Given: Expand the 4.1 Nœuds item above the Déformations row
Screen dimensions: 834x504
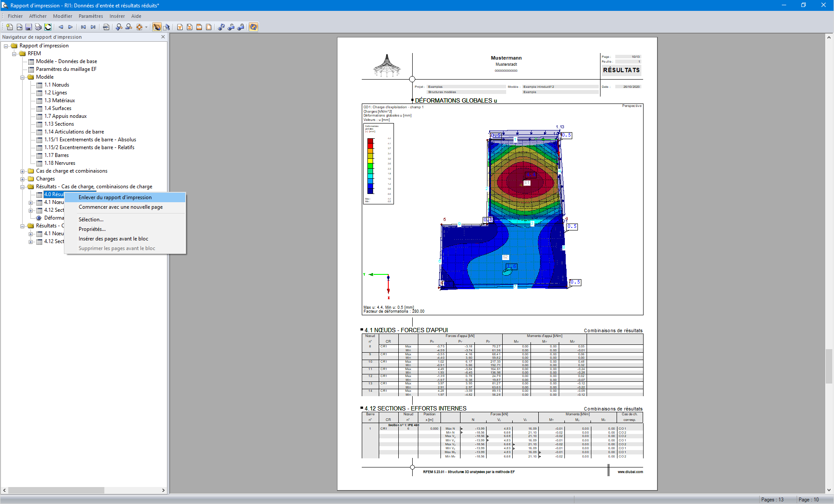Looking at the screenshot, I should pos(31,202).
